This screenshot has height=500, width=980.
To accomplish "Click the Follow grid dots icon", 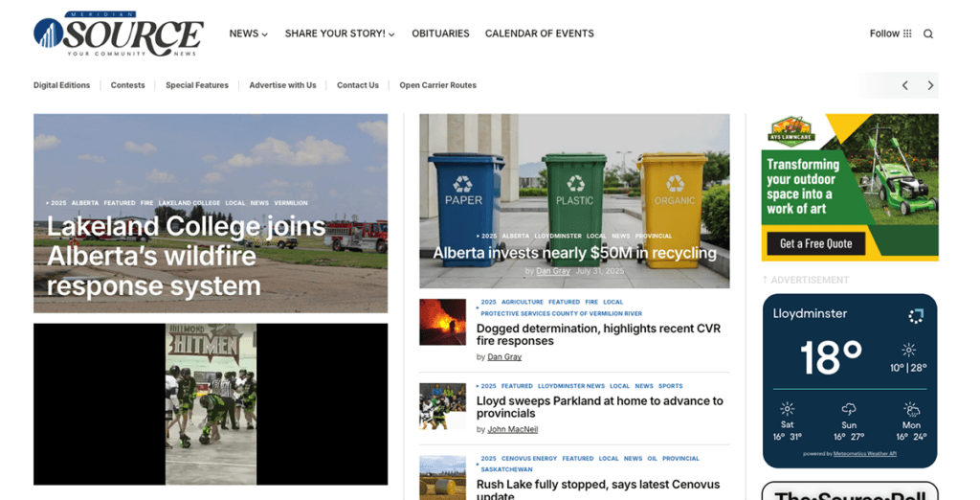I will pyautogui.click(x=907, y=34).
